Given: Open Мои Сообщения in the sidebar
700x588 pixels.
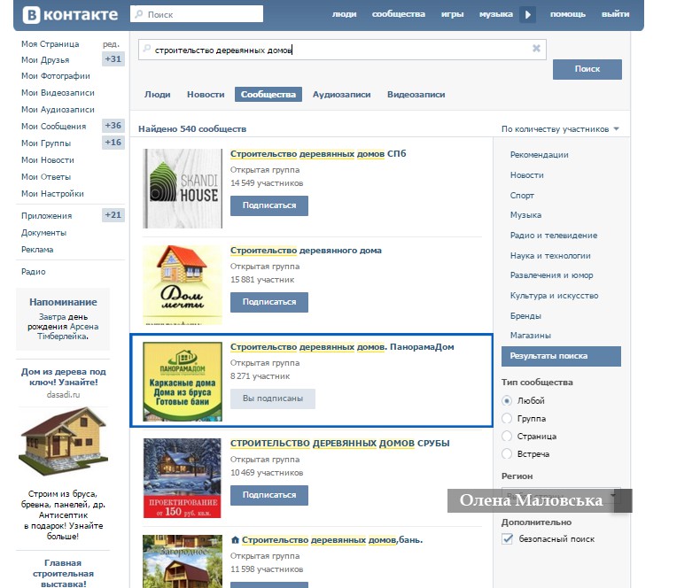Looking at the screenshot, I should coord(53,127).
